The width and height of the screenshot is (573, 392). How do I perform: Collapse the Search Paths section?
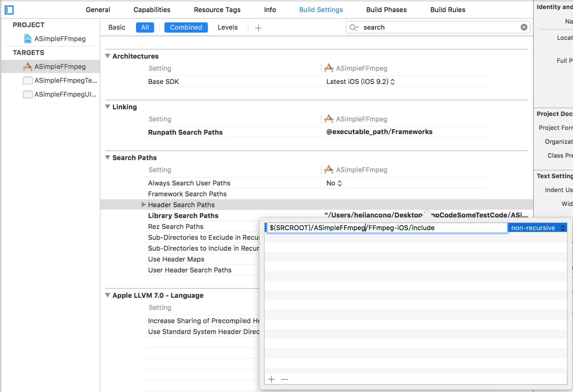coord(108,158)
